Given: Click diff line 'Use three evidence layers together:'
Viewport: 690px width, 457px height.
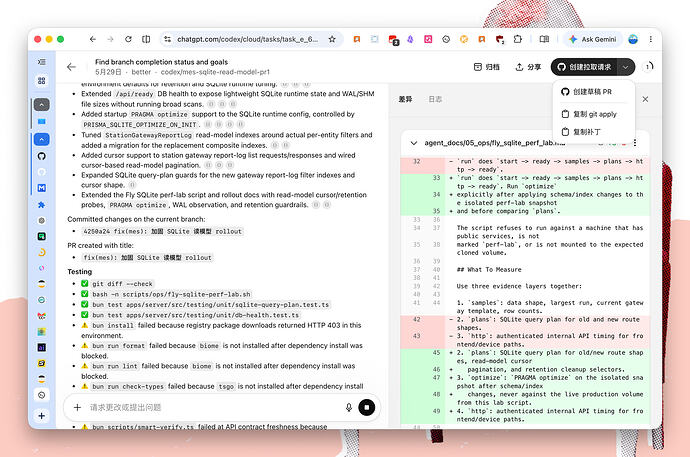Looking at the screenshot, I should pos(519,286).
